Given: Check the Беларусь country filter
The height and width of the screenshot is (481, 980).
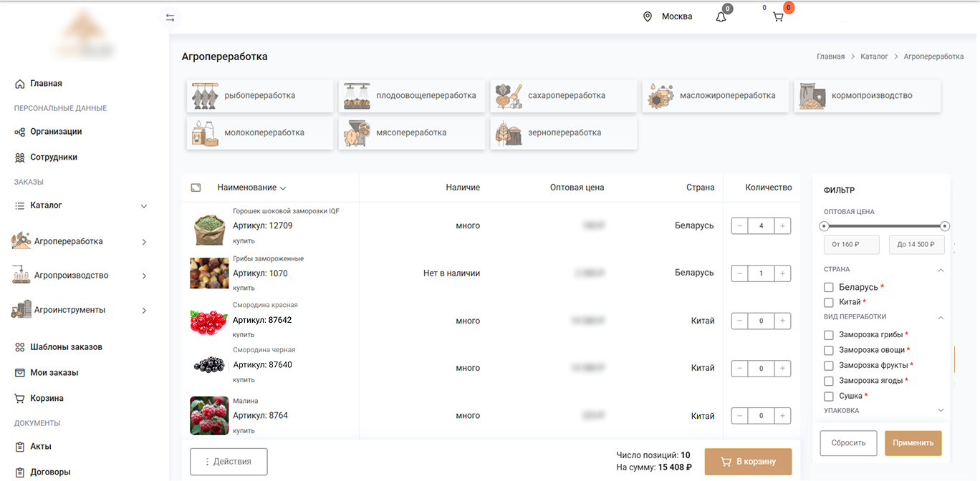Looking at the screenshot, I should click(x=829, y=287).
